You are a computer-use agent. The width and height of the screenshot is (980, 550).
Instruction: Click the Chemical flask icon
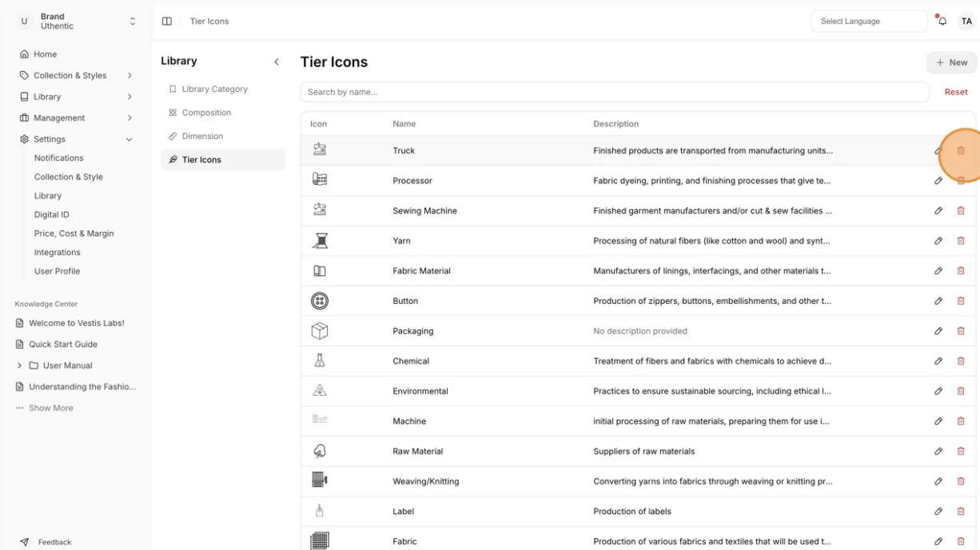pos(320,361)
